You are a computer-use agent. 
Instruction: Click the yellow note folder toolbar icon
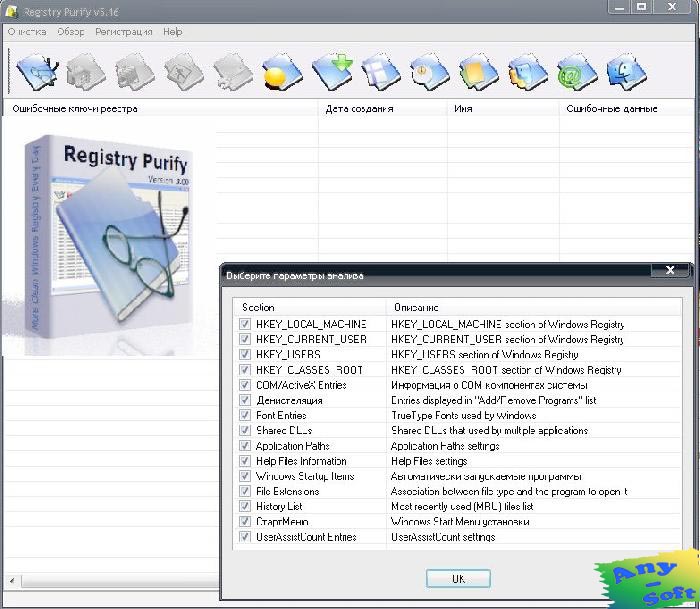[x=479, y=71]
